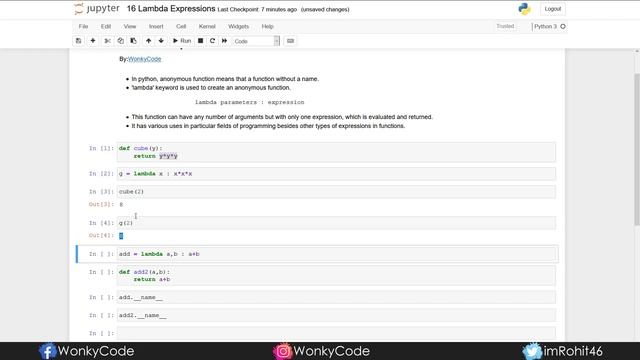Click the Out[3] output value 8
Screen dimensions: 640x360
121,204
